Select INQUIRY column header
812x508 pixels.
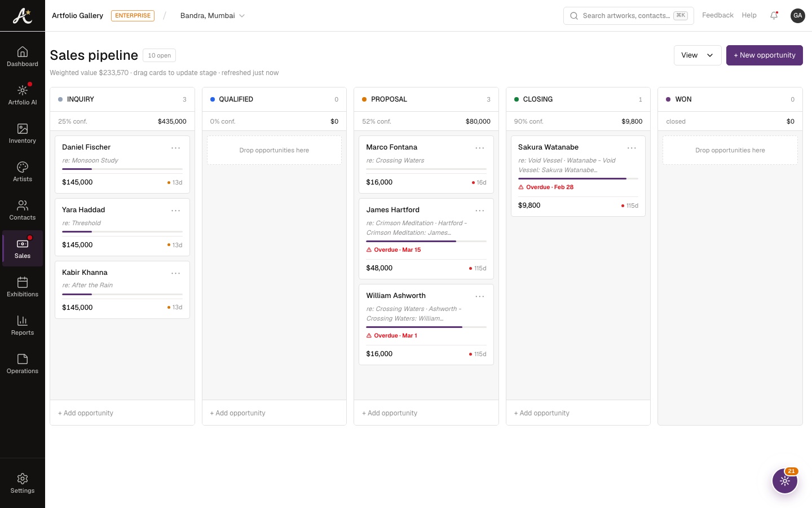(x=122, y=99)
